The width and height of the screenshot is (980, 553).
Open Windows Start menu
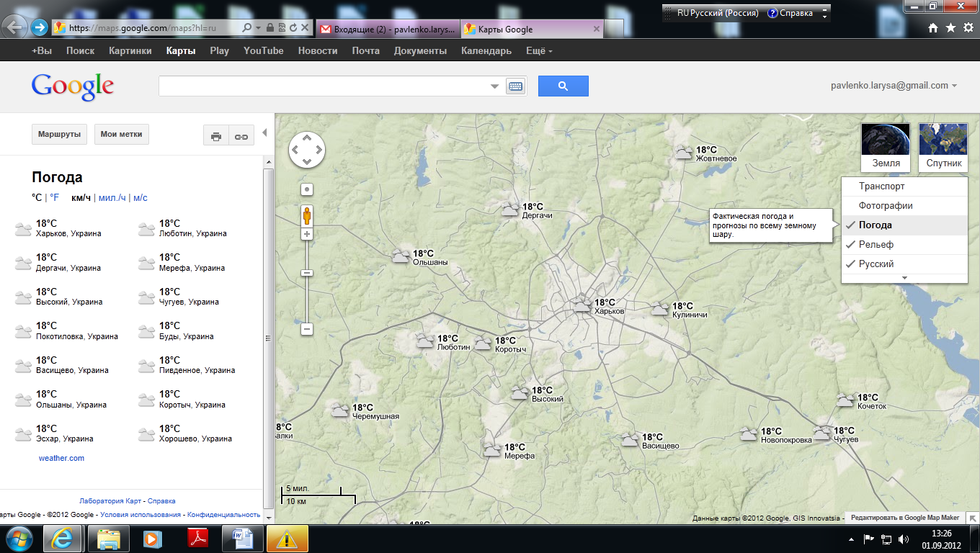pyautogui.click(x=19, y=539)
